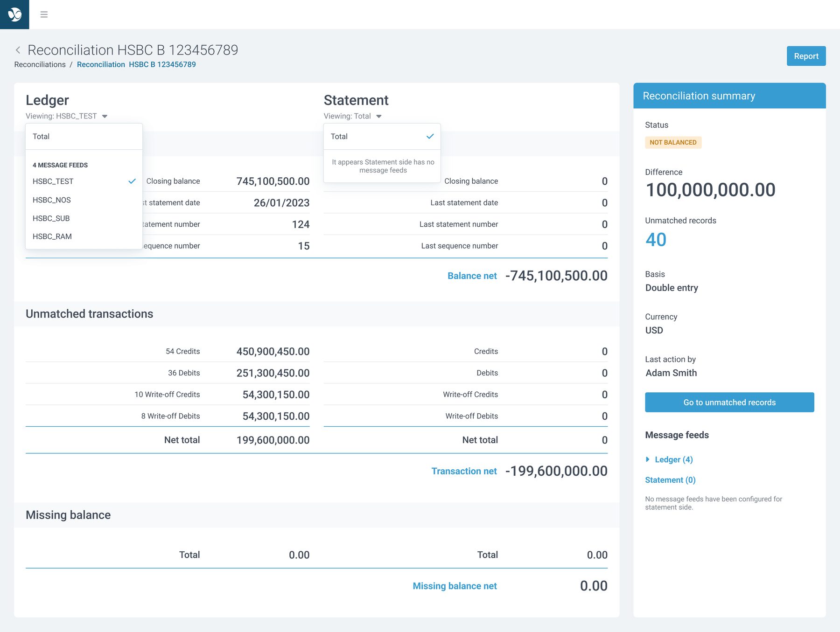Open the Ledger Viewing: HSBC_TEST dropdown
The width and height of the screenshot is (840, 632).
tap(67, 116)
